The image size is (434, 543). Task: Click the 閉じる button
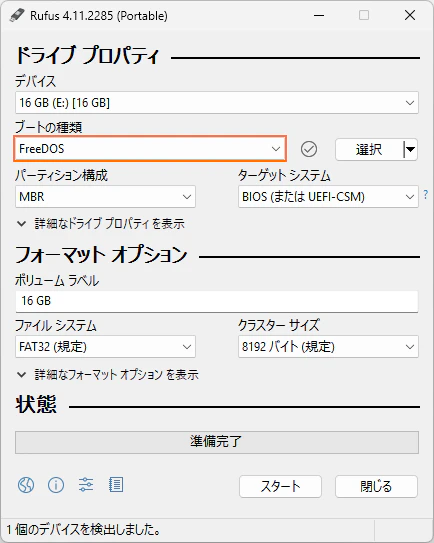point(376,487)
